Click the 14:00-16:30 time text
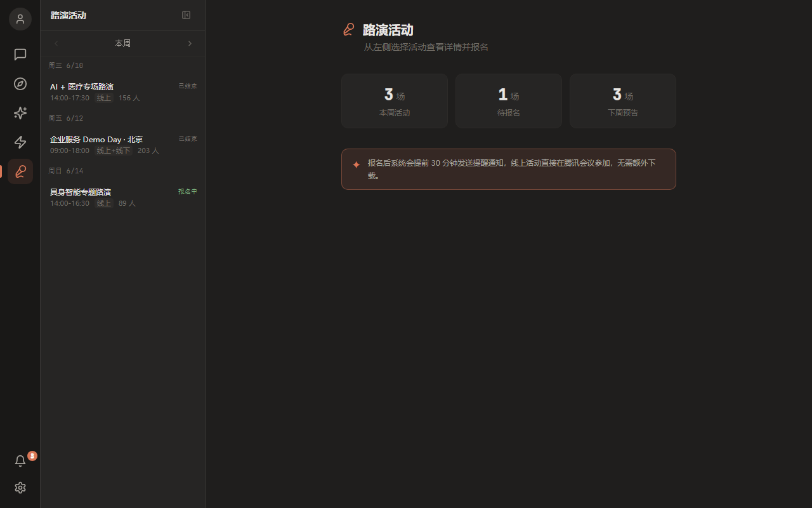812x508 pixels. pos(70,203)
